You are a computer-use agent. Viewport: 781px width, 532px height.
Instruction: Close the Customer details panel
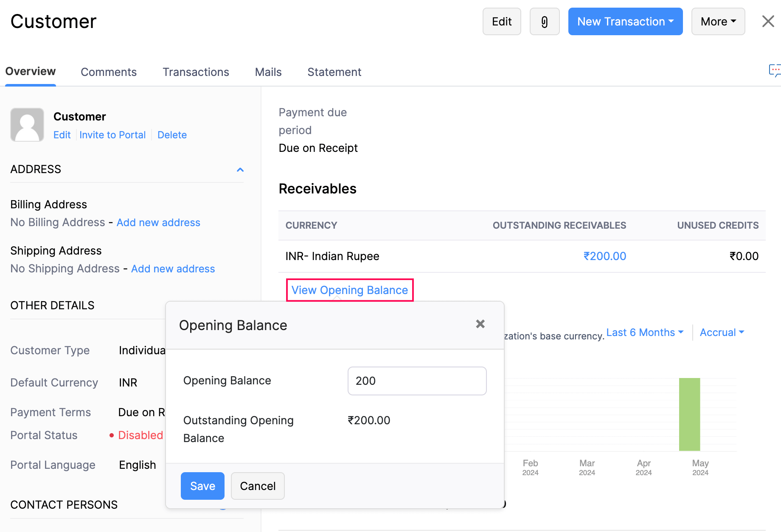click(x=767, y=21)
